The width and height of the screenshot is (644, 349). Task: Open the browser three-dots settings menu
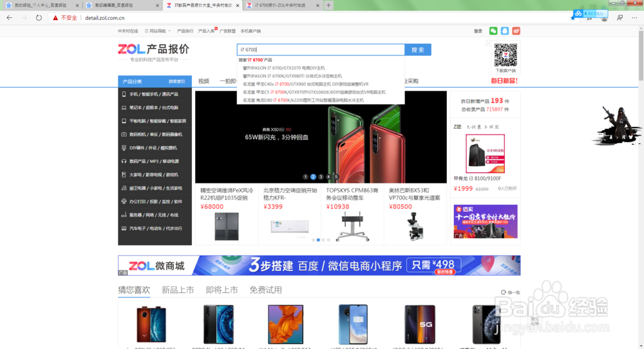[x=634, y=17]
